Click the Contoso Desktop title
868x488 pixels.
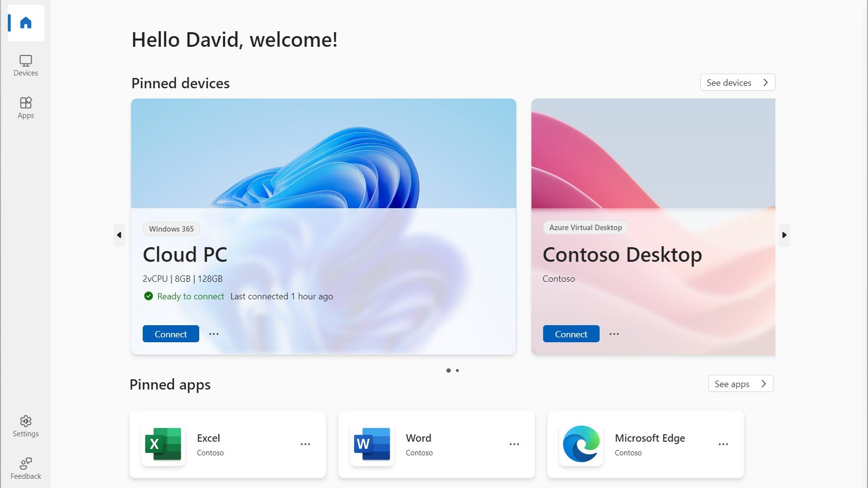click(623, 254)
